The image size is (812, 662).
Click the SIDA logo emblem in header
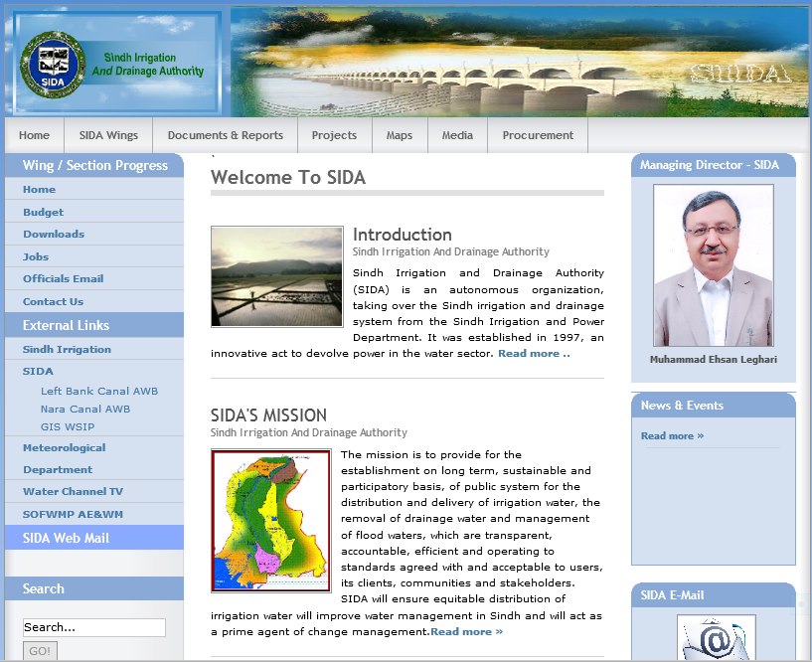click(53, 65)
